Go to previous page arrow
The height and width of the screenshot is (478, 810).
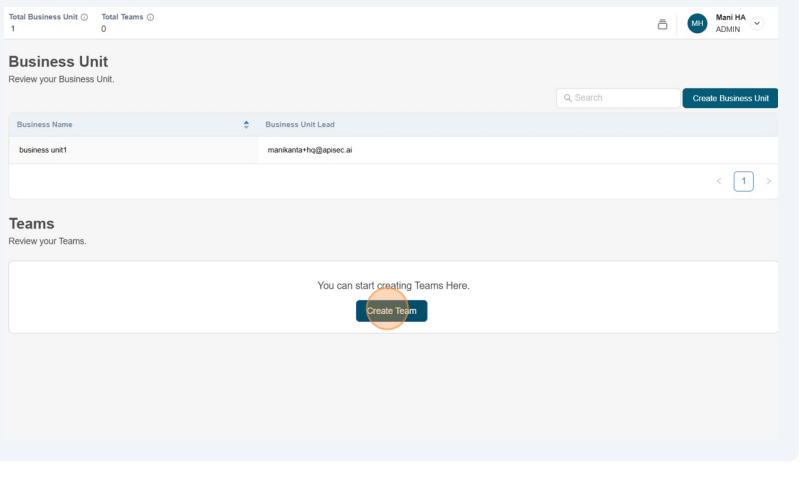[x=718, y=181]
